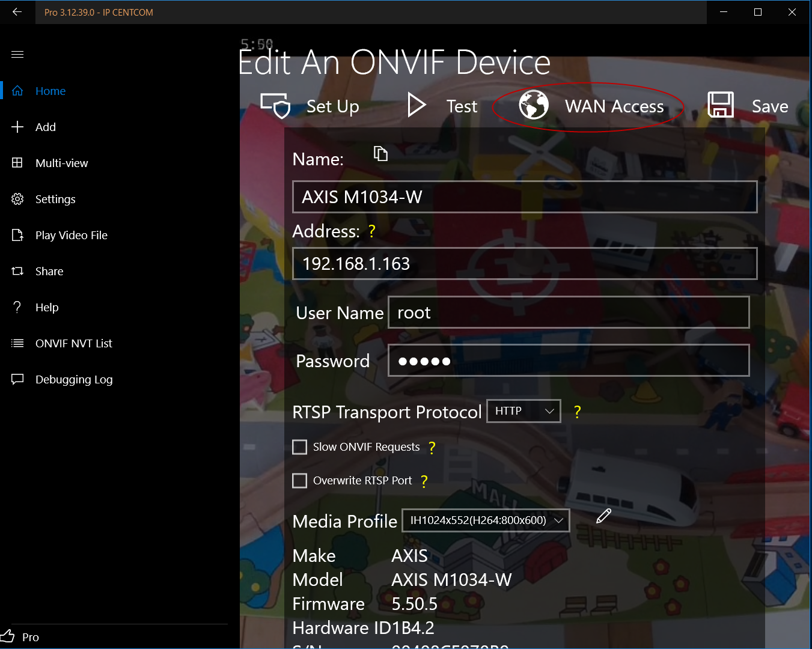This screenshot has height=649, width=812.
Task: Click the Add plus icon
Action: click(17, 127)
